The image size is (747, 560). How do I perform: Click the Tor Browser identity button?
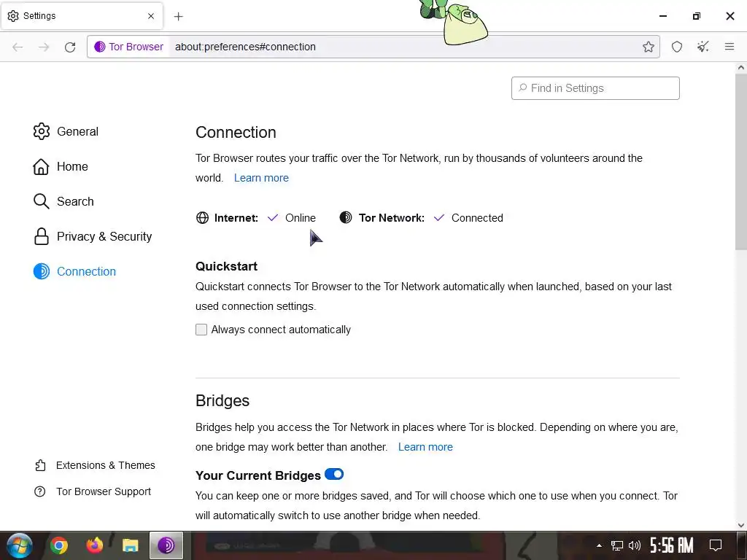[128, 47]
